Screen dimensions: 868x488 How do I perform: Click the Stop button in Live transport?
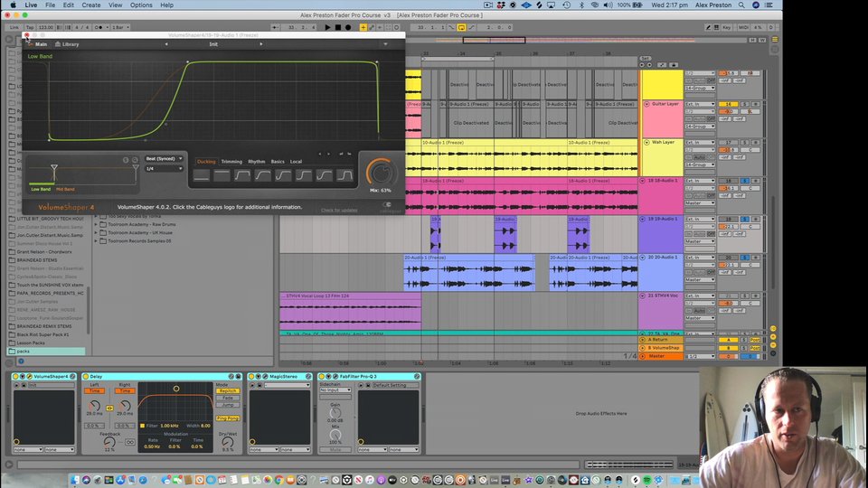click(x=337, y=27)
